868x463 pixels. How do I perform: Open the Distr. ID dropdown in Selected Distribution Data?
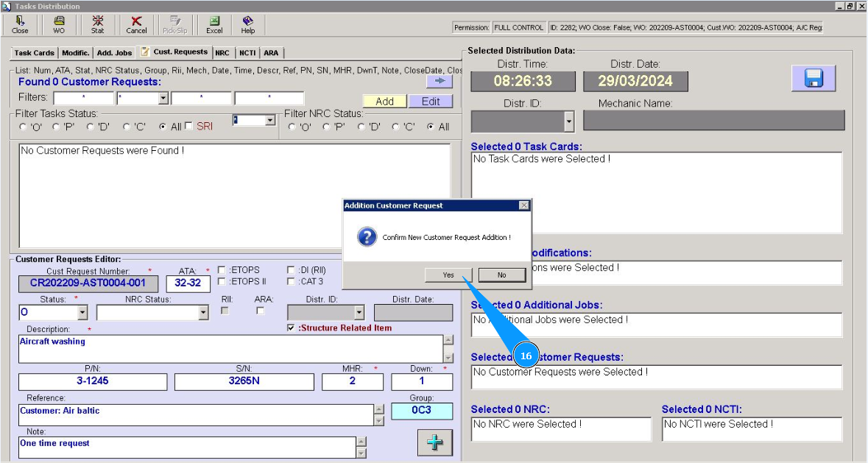[568, 121]
